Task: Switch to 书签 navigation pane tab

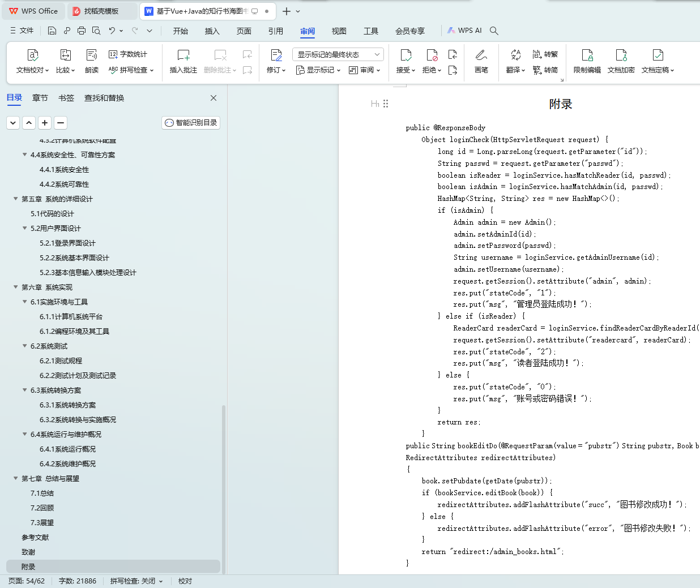Action: 66,98
